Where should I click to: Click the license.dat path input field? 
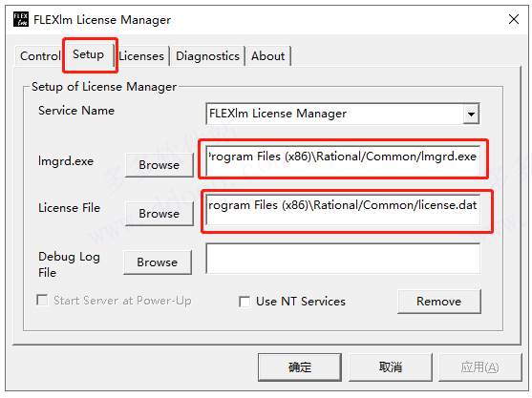[x=343, y=209]
